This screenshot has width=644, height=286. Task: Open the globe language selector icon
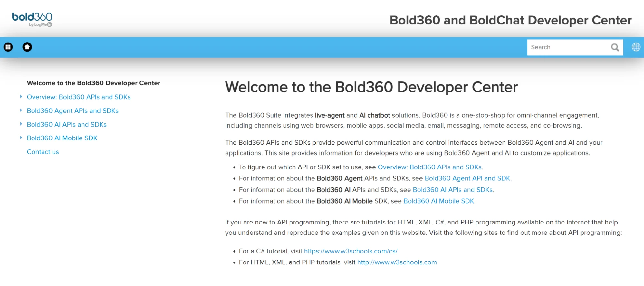pos(636,47)
